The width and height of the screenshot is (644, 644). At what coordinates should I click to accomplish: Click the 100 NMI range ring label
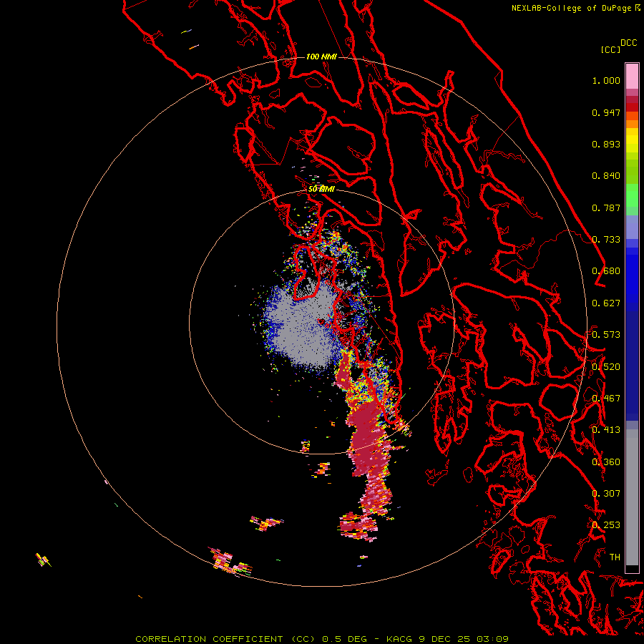click(321, 57)
